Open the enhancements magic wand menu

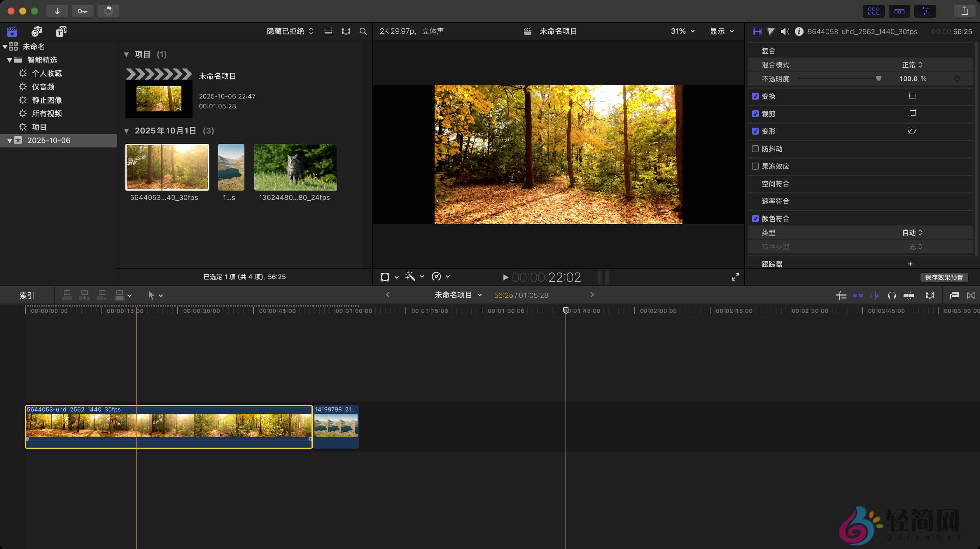[x=411, y=277]
